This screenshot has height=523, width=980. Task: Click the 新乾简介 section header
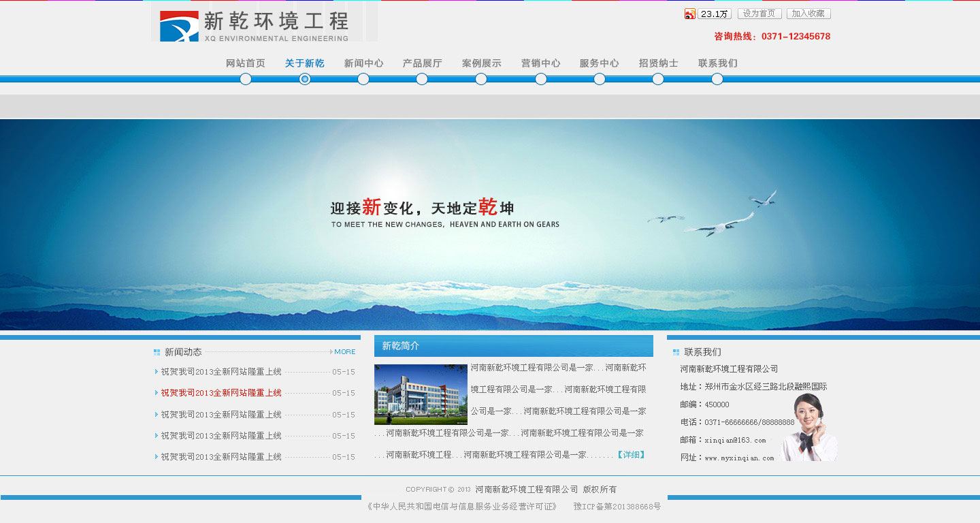[514, 346]
